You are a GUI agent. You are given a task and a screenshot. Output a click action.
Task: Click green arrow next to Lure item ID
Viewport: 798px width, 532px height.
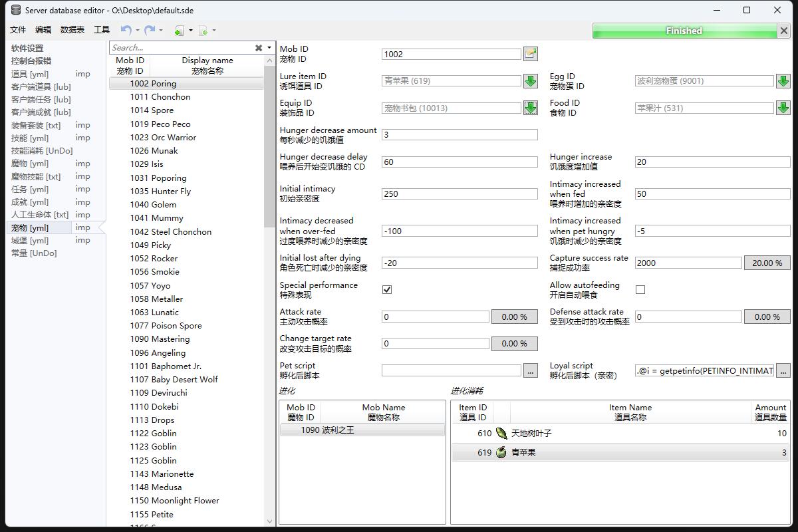(530, 81)
